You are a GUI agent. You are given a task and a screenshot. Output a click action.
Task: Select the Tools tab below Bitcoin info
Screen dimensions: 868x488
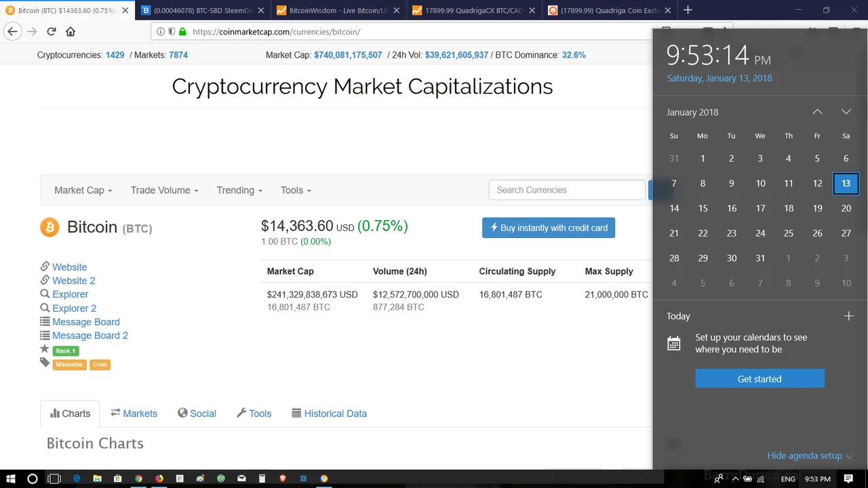click(254, 413)
